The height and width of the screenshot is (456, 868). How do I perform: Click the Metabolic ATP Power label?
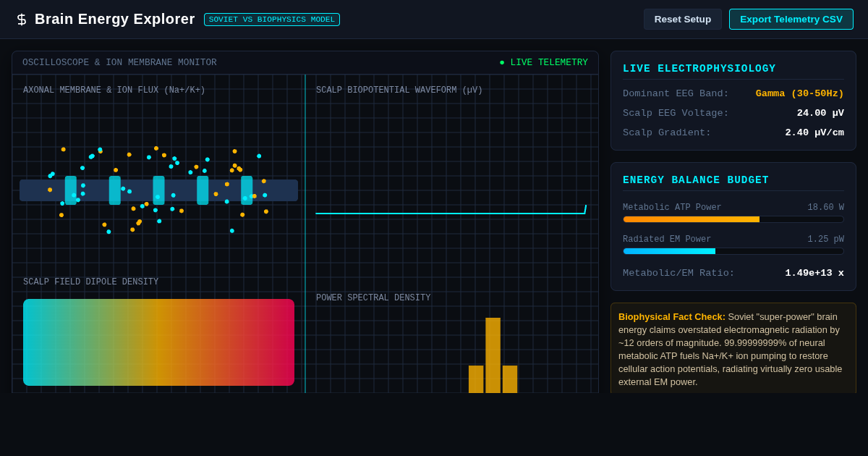672,208
